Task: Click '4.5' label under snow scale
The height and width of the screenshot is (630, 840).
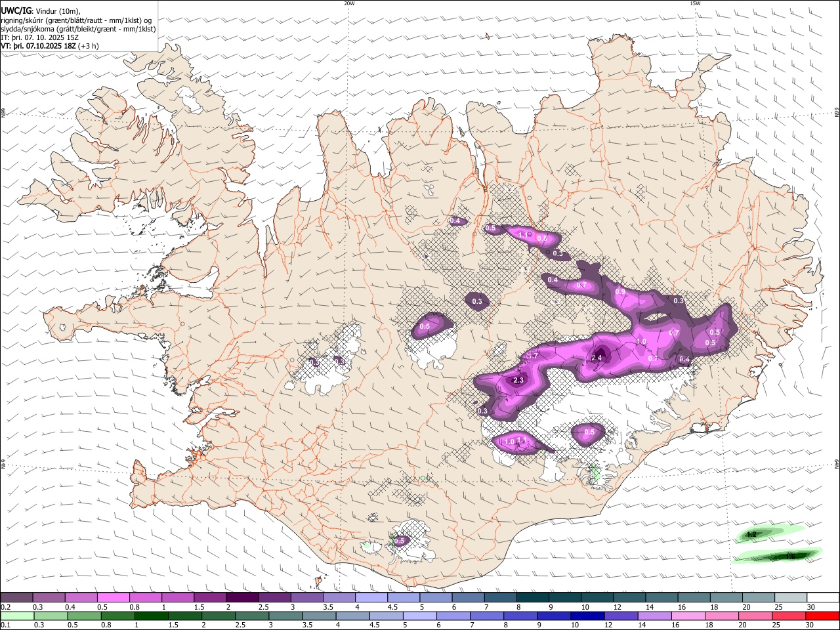Action: (392, 607)
